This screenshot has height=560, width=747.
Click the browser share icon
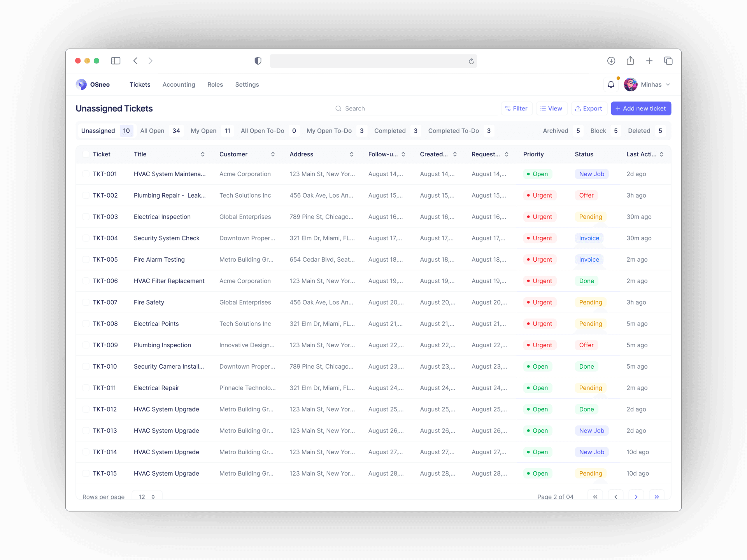[x=630, y=61]
